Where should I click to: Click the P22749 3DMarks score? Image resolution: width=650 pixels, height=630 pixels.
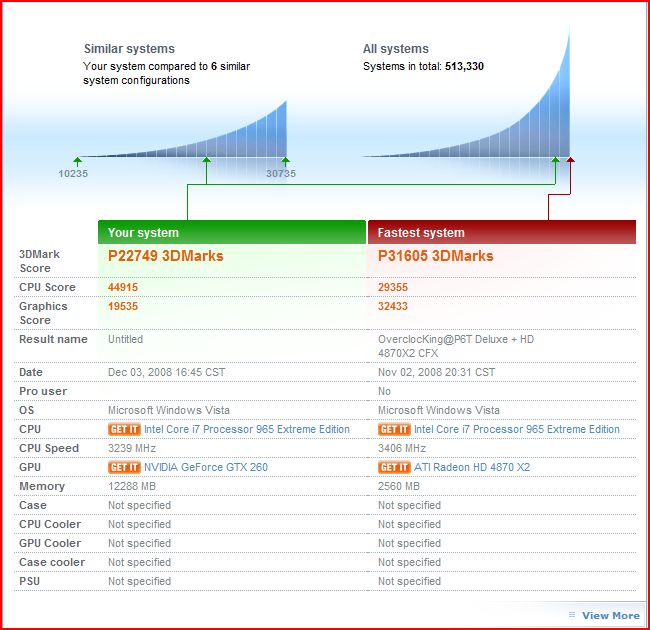(166, 256)
